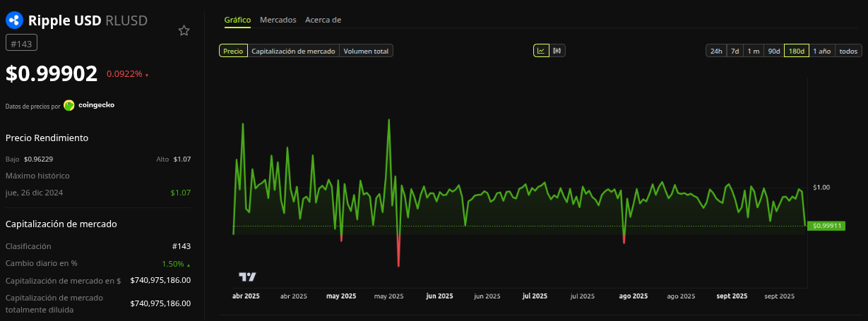
Task: Set chart range to 90d
Action: [x=774, y=51]
